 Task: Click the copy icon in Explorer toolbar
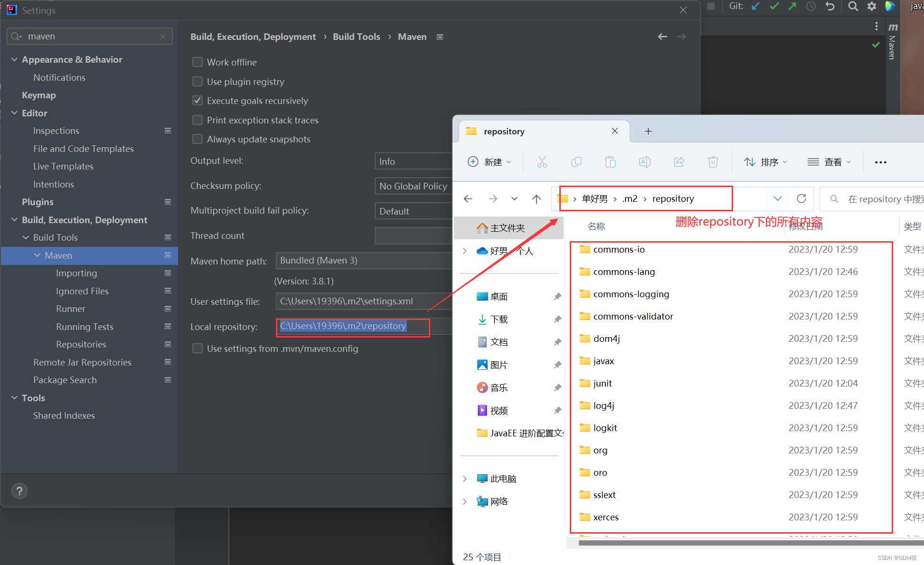pos(576,162)
